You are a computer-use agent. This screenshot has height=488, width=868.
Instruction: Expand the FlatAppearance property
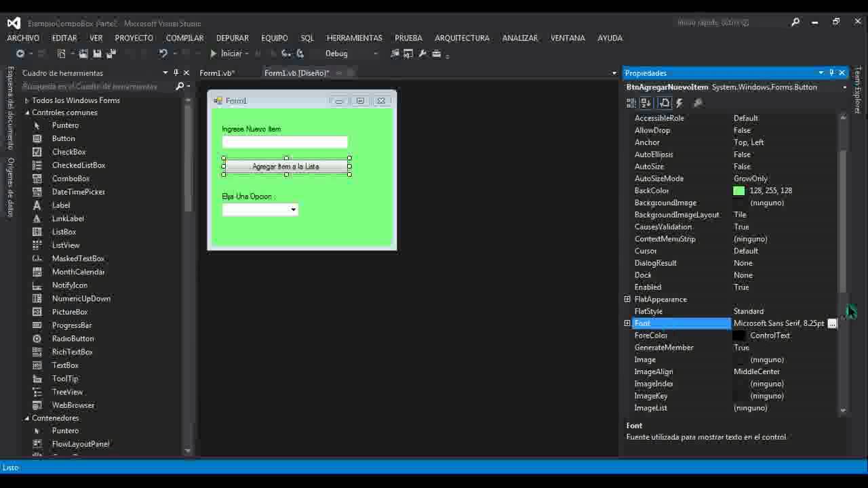pos(627,299)
